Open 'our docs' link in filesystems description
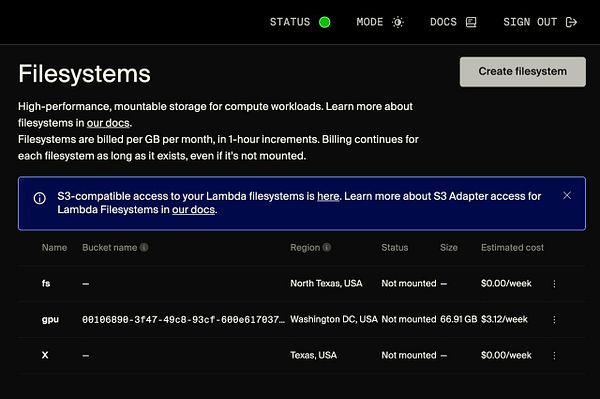Image resolution: width=600 pixels, height=399 pixels. [108, 123]
